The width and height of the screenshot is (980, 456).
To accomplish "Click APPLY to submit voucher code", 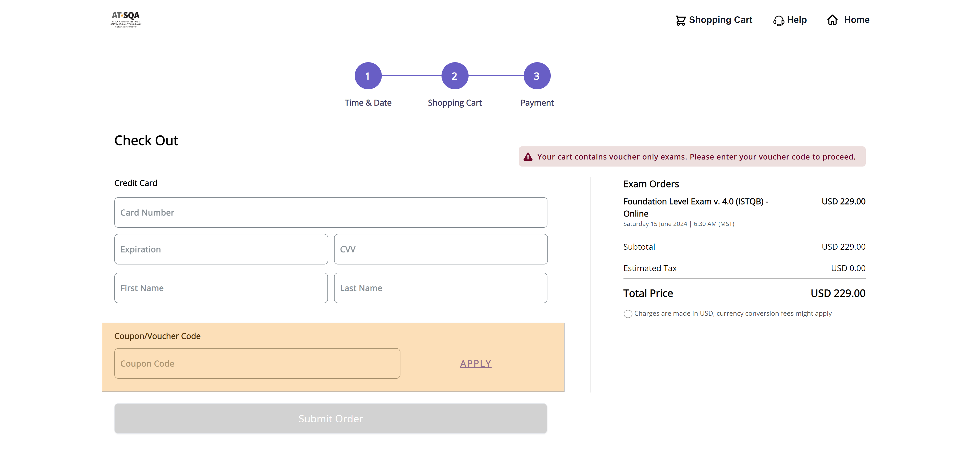I will point(476,363).
